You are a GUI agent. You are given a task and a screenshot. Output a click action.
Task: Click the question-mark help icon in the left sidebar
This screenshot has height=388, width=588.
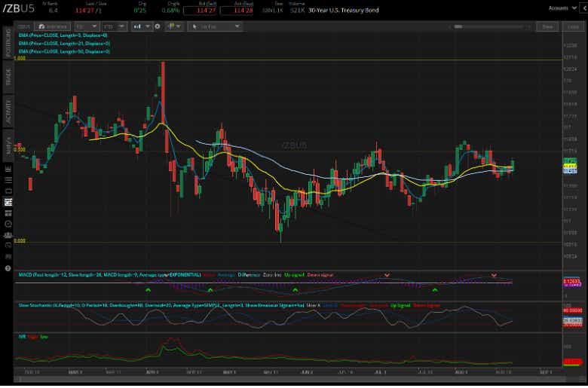coord(8,268)
